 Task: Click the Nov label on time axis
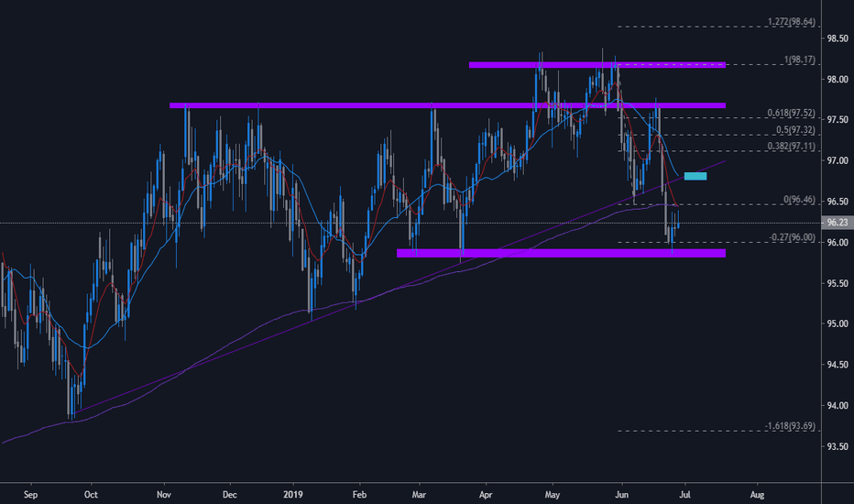coord(164,495)
